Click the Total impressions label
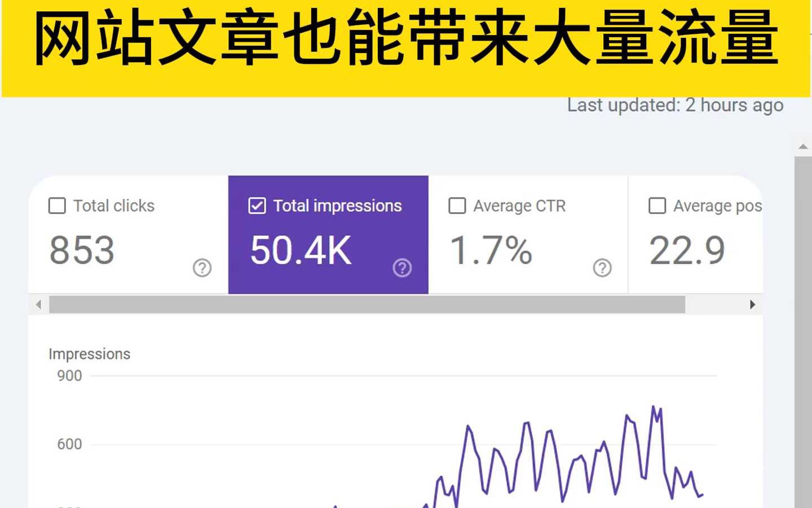The width and height of the screenshot is (812, 508). [338, 206]
